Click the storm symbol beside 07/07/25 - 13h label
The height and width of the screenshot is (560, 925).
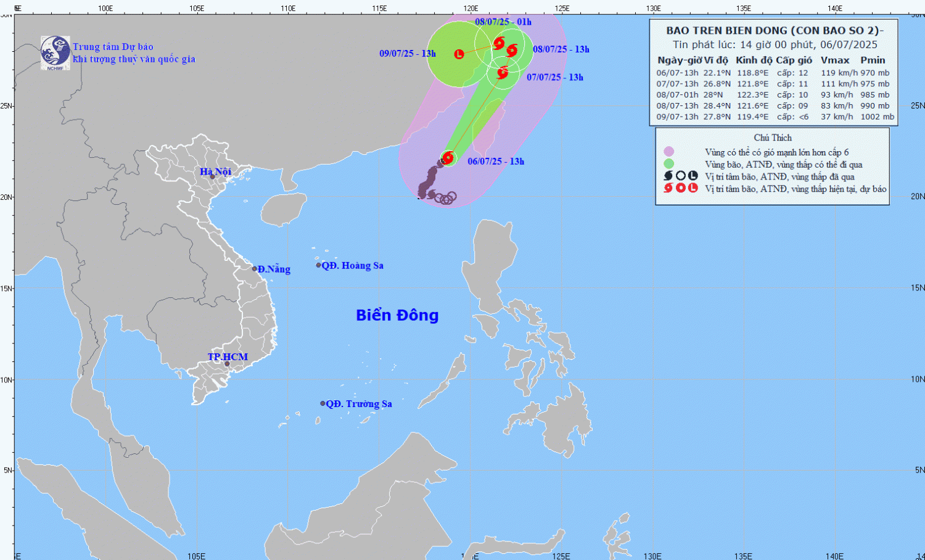503,73
